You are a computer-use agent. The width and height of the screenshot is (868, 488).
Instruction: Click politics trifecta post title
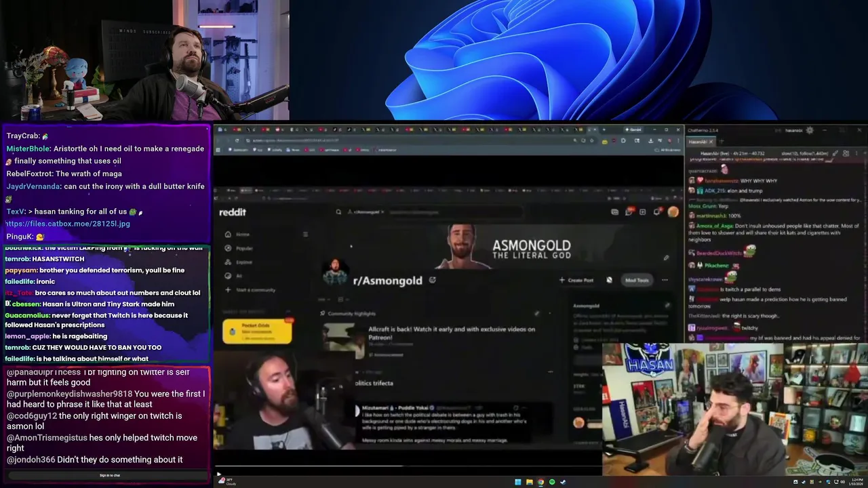click(x=374, y=383)
